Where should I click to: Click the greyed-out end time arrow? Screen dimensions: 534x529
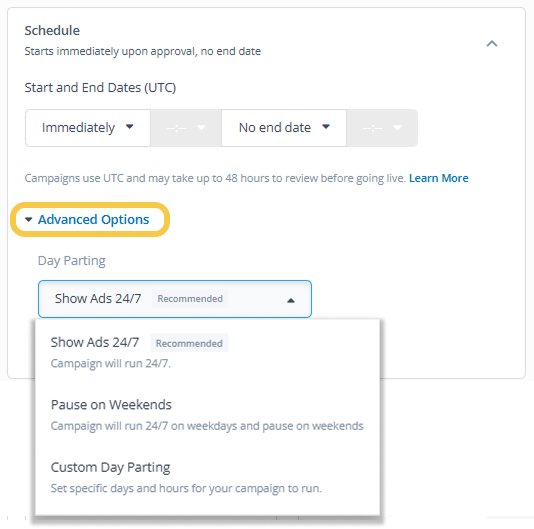click(x=397, y=127)
